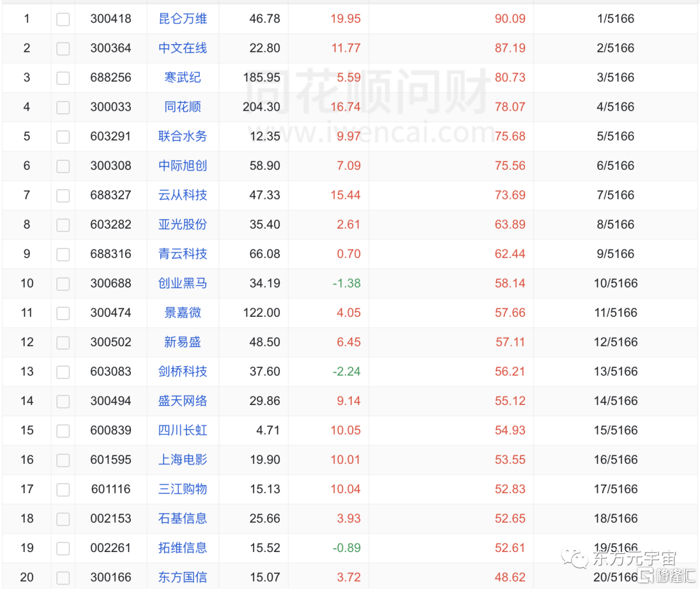The image size is (700, 589).
Task: Tick the checkbox for 东方国信
Action: (x=63, y=578)
